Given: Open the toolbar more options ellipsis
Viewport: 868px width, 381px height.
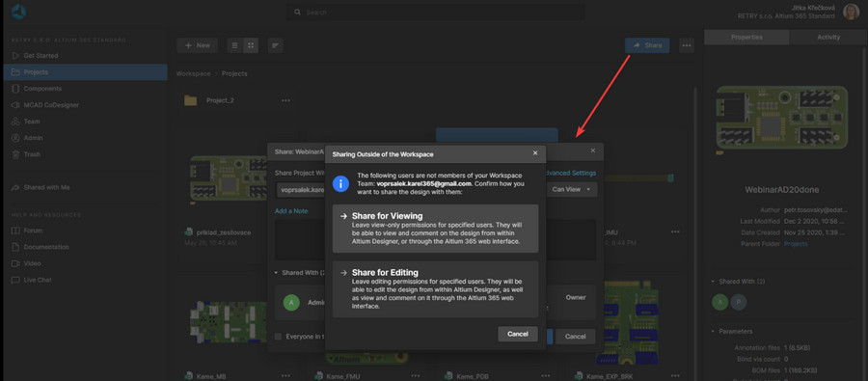Looking at the screenshot, I should coord(687,45).
